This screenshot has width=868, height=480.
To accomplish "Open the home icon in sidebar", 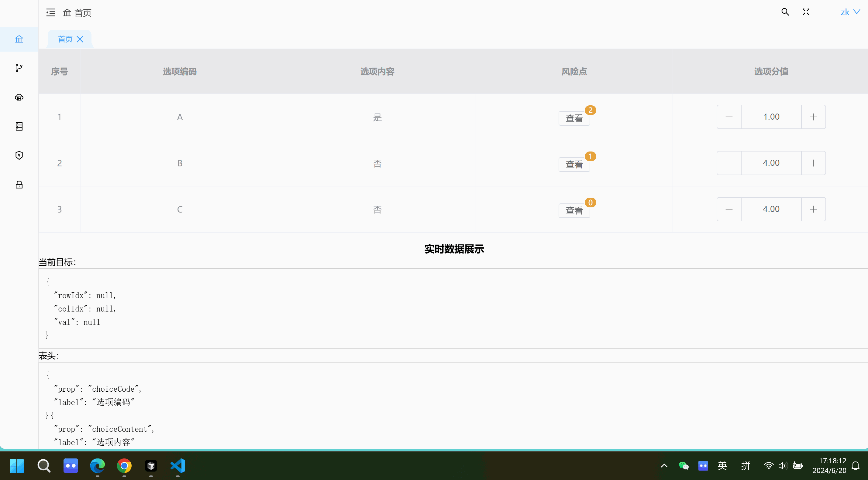I will point(19,39).
